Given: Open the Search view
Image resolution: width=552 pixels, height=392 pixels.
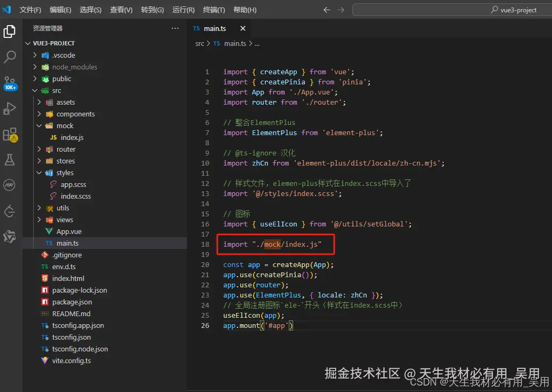Looking at the screenshot, I should pyautogui.click(x=10, y=57).
